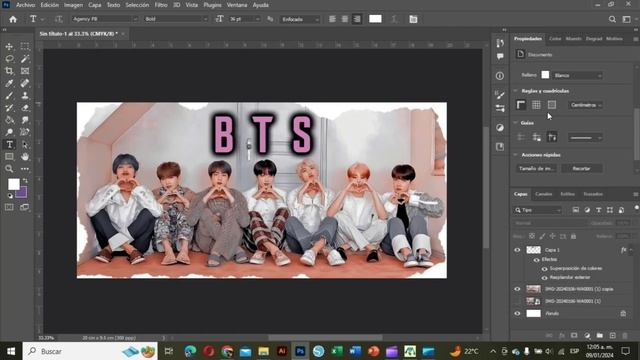Open the guide line style dropdown
640x360 pixels.
(586, 138)
